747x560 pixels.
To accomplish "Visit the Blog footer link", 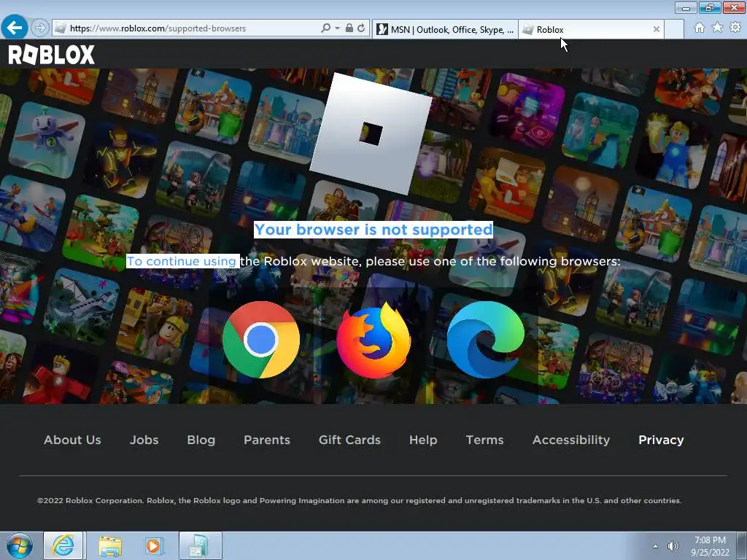I will tap(201, 440).
